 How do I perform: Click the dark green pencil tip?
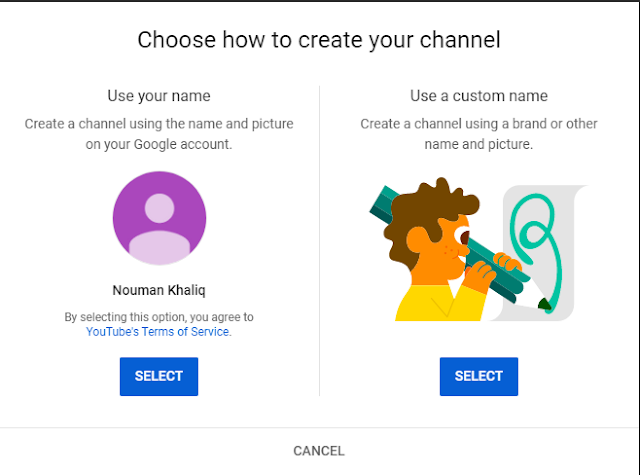[x=545, y=304]
